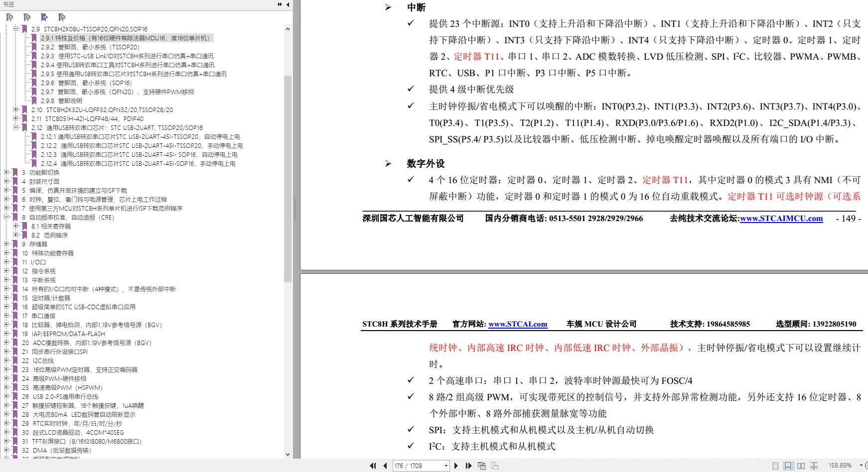Viewport: 868px width, 472px height.
Task: Open bookmark 19 IAP/EEPROM/DATA-FLASH
Action: [63, 334]
